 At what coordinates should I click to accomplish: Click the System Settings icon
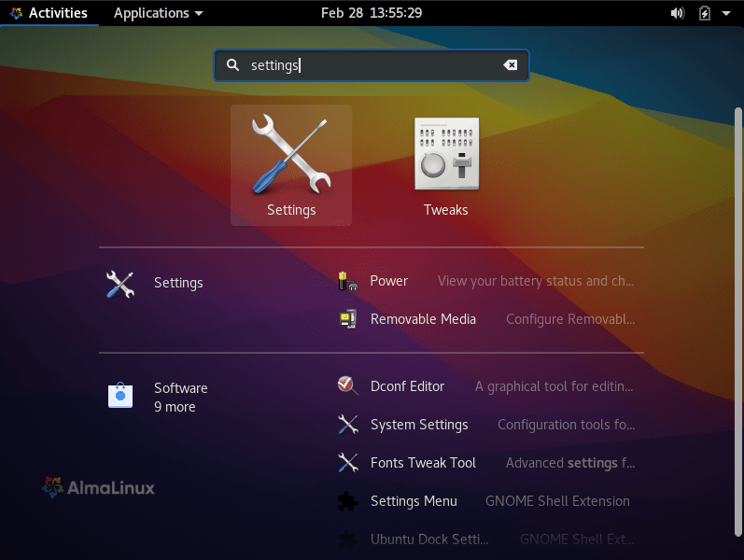(347, 425)
